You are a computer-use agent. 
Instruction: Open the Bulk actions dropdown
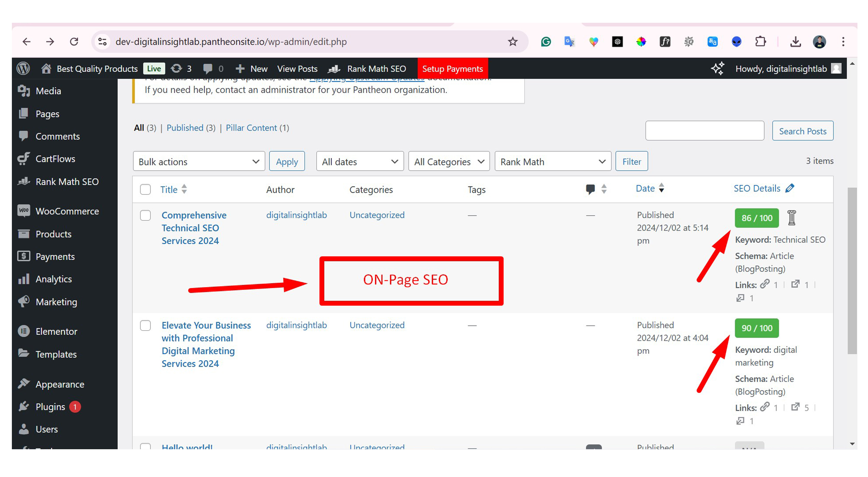pos(199,161)
